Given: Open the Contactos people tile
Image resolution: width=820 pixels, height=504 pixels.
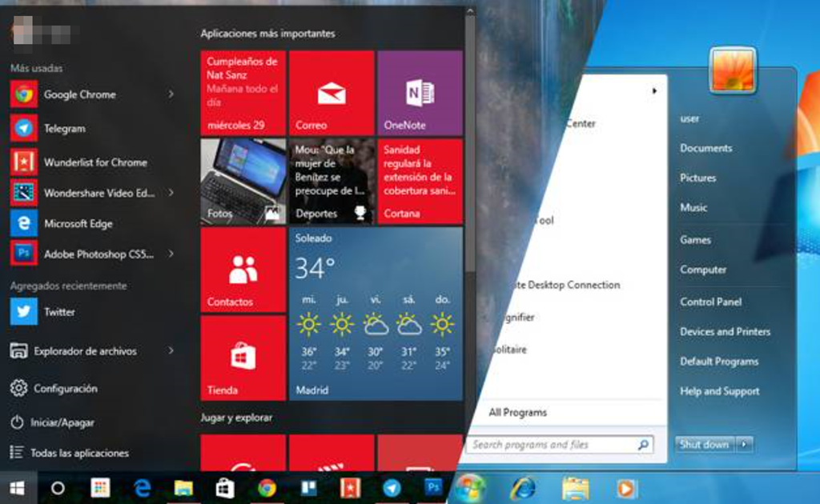Looking at the screenshot, I should (x=243, y=270).
